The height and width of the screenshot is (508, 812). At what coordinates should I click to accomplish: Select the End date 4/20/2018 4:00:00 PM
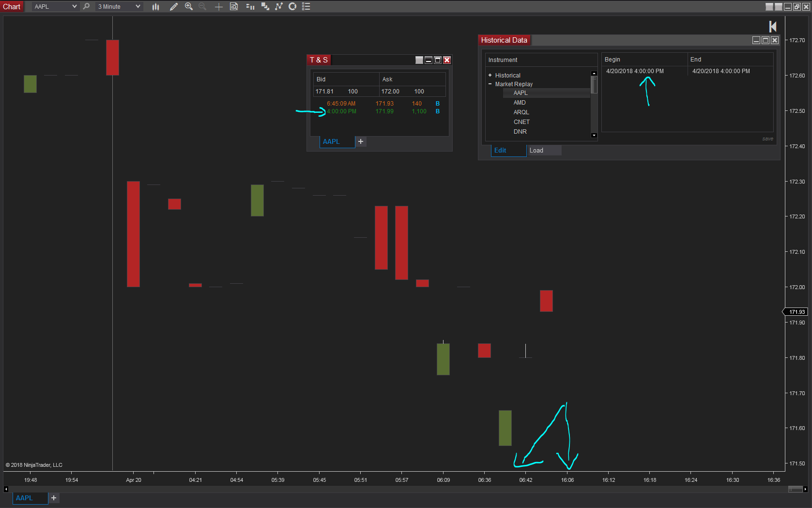721,71
